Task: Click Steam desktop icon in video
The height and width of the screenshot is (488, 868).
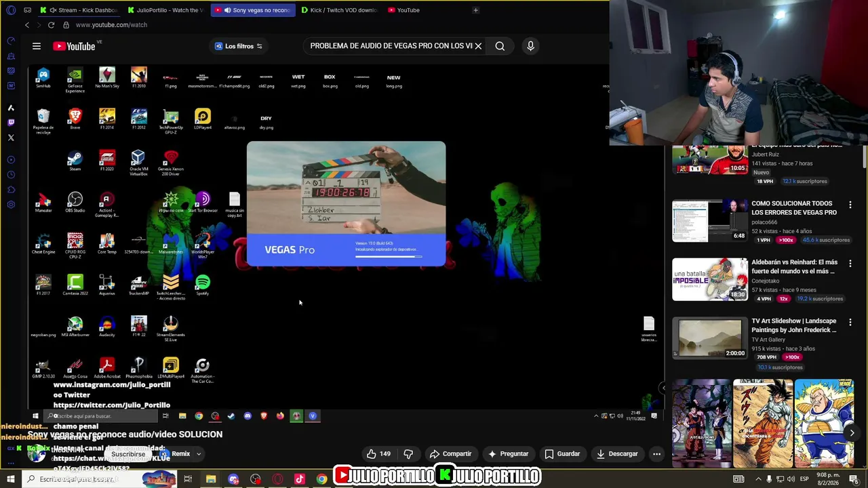Action: [x=75, y=161]
